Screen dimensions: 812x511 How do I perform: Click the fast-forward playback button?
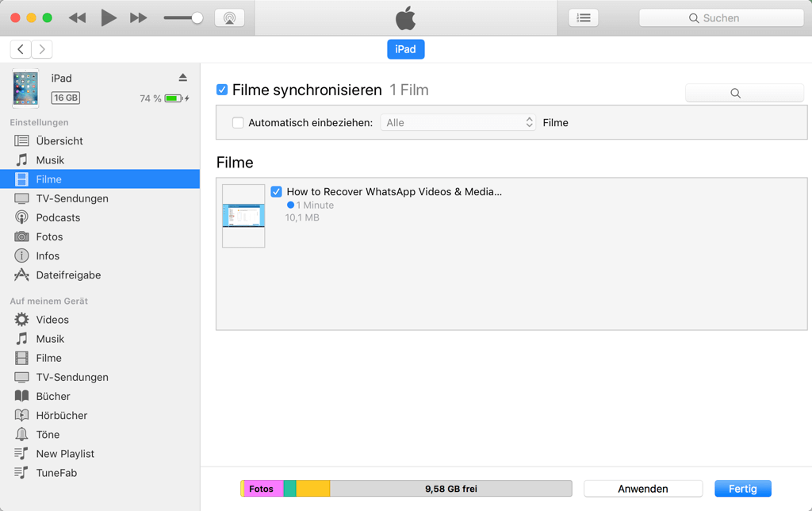(x=138, y=18)
